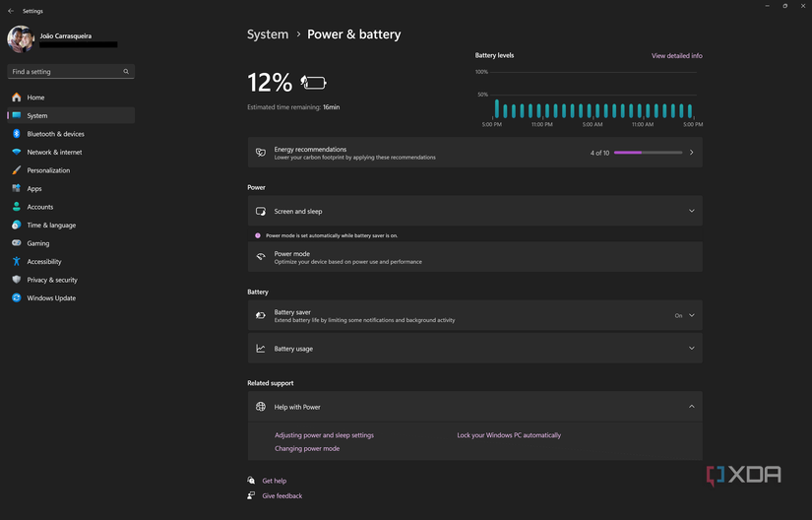The height and width of the screenshot is (520, 812).
Task: Click the Energy recommendations leaf-heart icon
Action: coord(261,153)
